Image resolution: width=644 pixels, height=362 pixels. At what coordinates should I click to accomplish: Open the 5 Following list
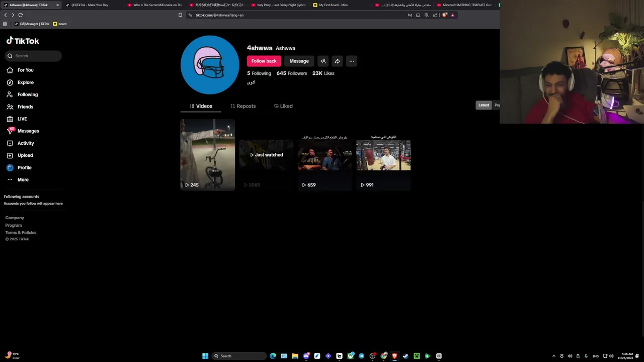[x=259, y=73]
